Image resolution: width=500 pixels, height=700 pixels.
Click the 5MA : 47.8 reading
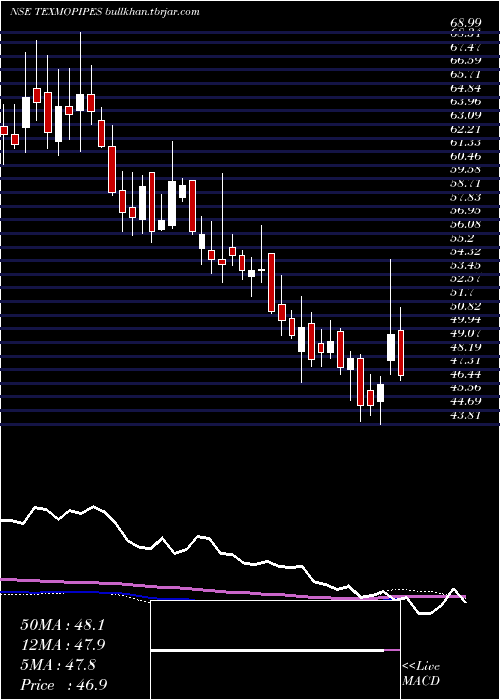coord(58,665)
